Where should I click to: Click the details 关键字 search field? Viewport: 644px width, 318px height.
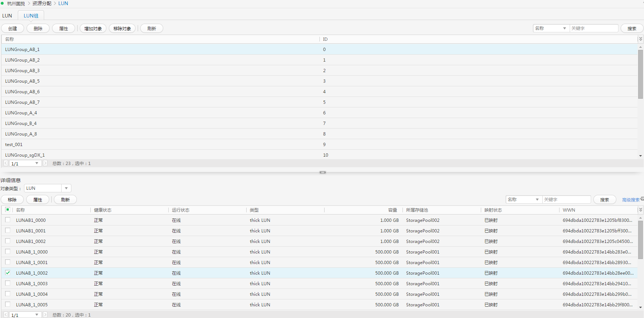(566, 199)
